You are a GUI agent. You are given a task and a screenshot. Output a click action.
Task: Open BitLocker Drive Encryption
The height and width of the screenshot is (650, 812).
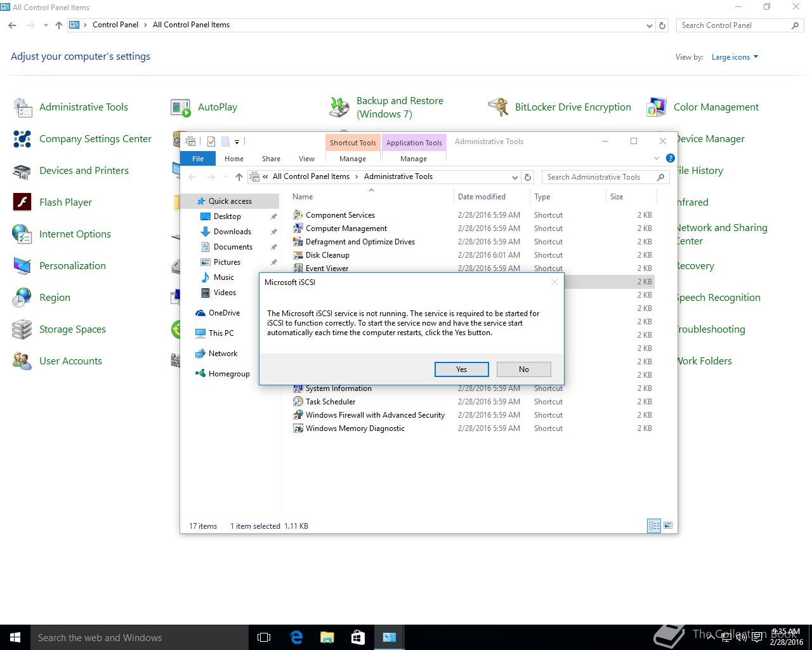coord(560,107)
